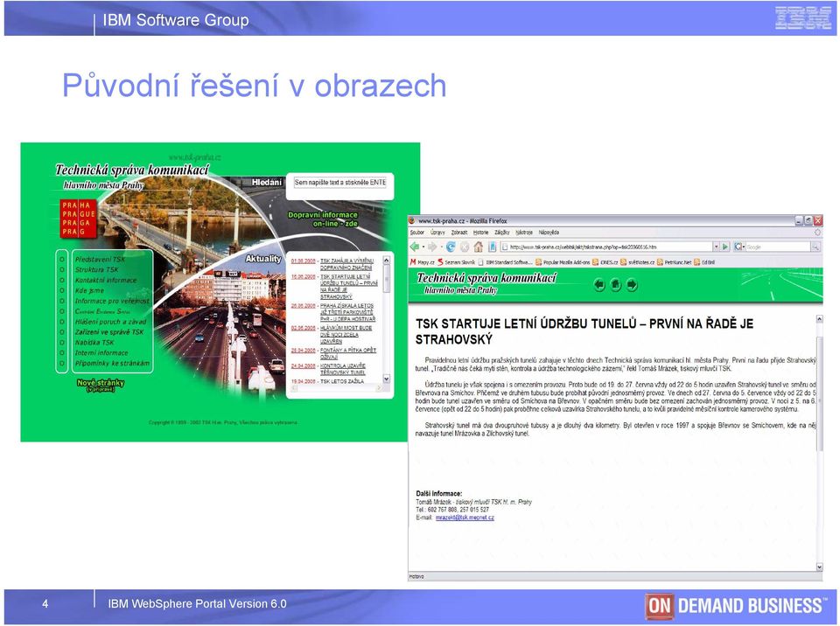Open the Zobrazit menu
The height and width of the screenshot is (626, 840).
pyautogui.click(x=459, y=233)
